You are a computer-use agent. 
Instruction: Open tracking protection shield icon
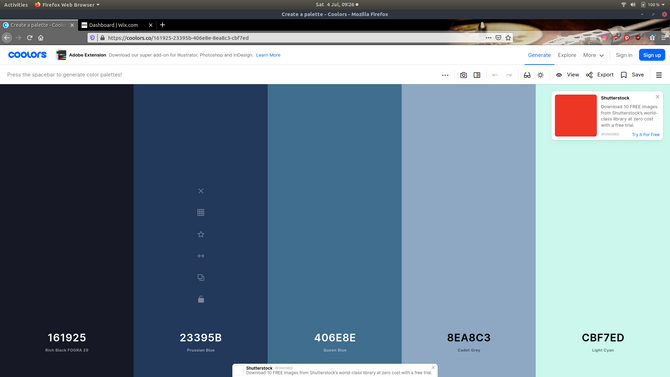point(92,38)
